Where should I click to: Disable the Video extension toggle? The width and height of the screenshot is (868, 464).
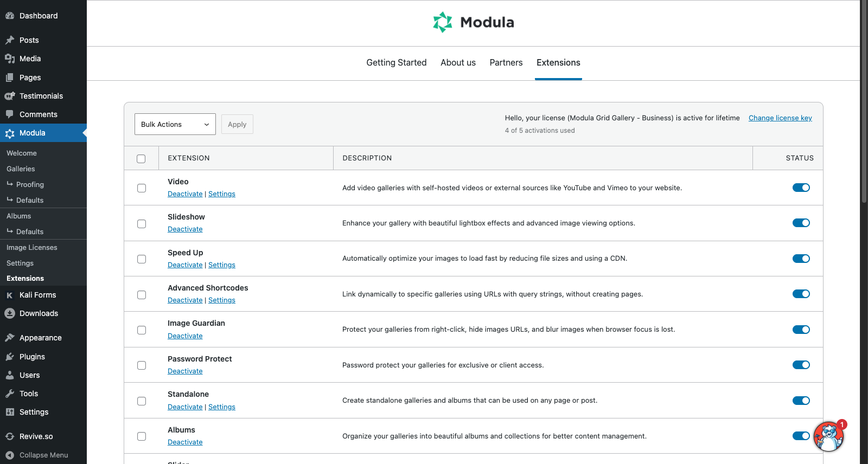(801, 188)
